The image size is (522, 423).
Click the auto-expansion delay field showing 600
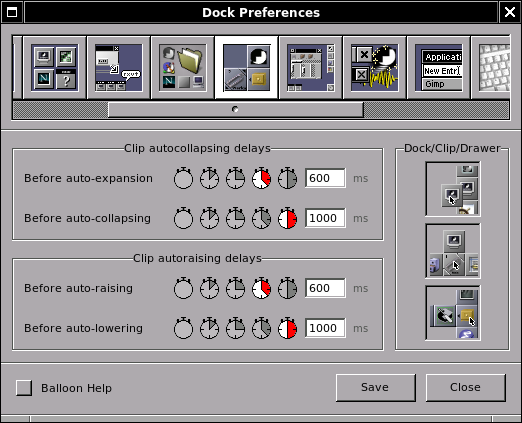(325, 178)
